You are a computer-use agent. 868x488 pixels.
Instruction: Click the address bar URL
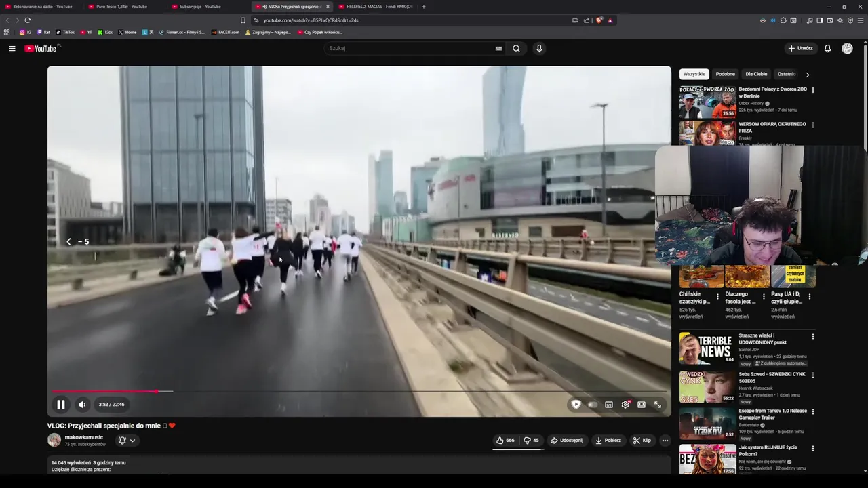pos(311,20)
